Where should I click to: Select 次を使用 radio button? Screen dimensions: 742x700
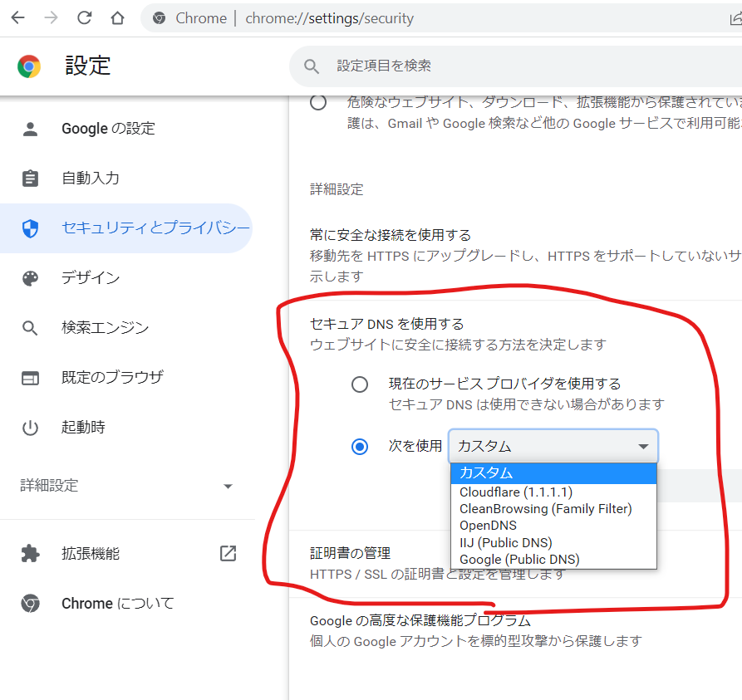coord(360,447)
